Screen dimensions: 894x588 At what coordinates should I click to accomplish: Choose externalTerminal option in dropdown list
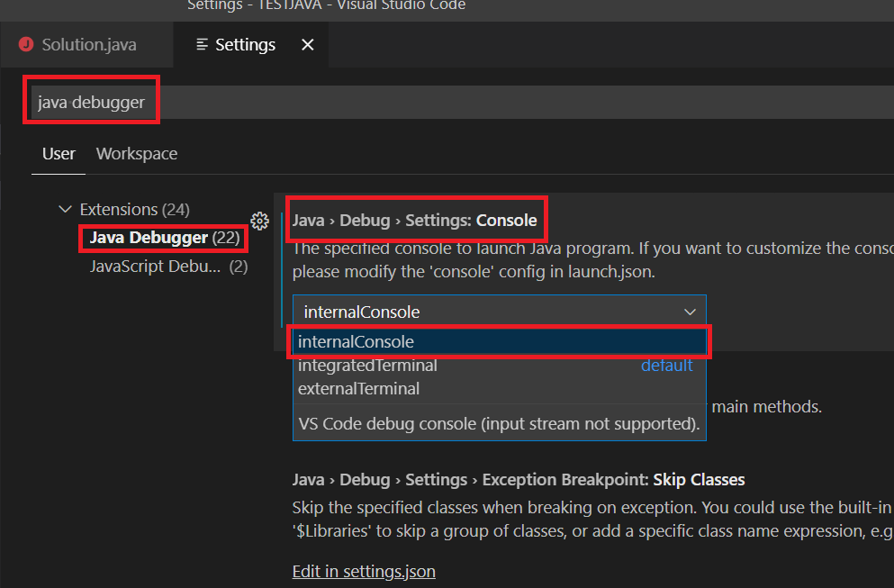(x=500, y=388)
